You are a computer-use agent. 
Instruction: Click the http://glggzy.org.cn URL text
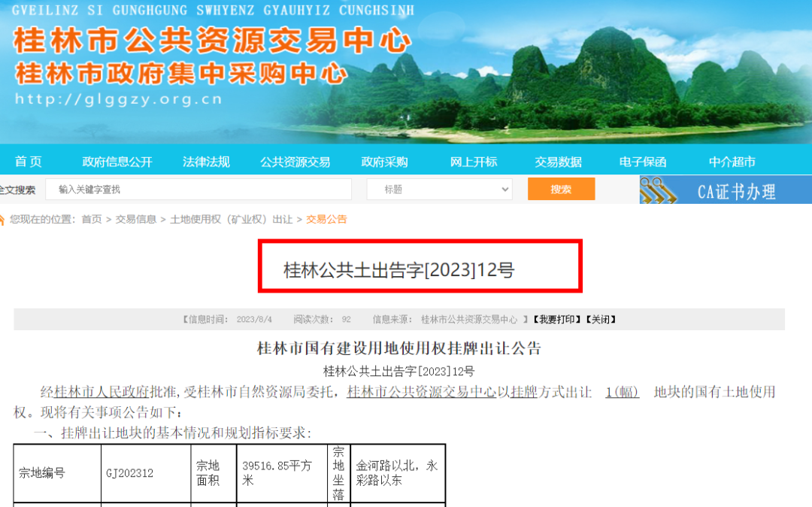119,99
